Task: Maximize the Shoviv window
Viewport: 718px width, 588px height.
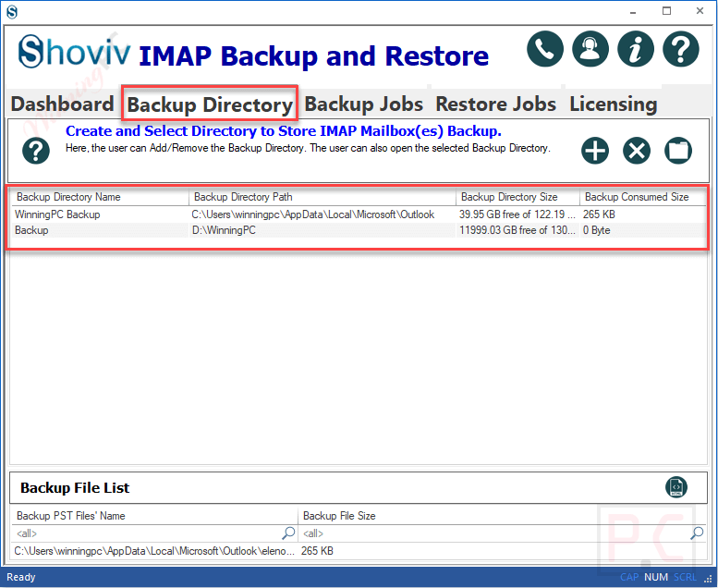Action: pyautogui.click(x=667, y=11)
